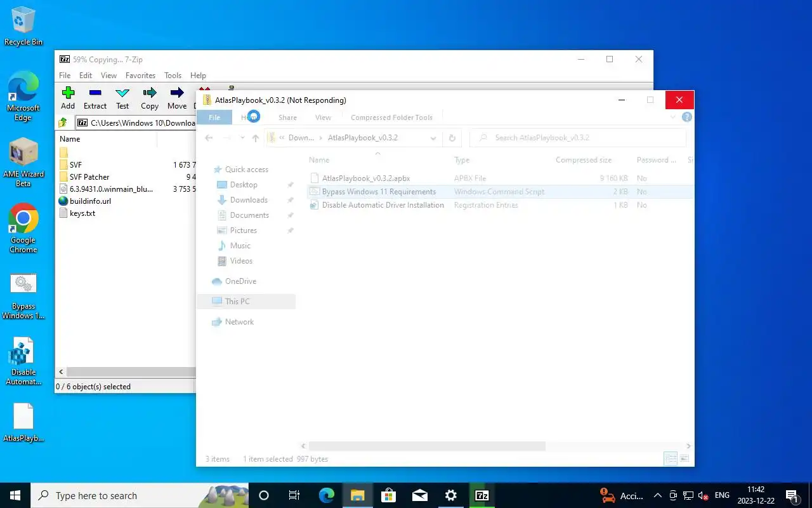Select the Bypass Windows 1... desktop file
Screen dimensions: 812x508
pyautogui.click(x=23, y=295)
